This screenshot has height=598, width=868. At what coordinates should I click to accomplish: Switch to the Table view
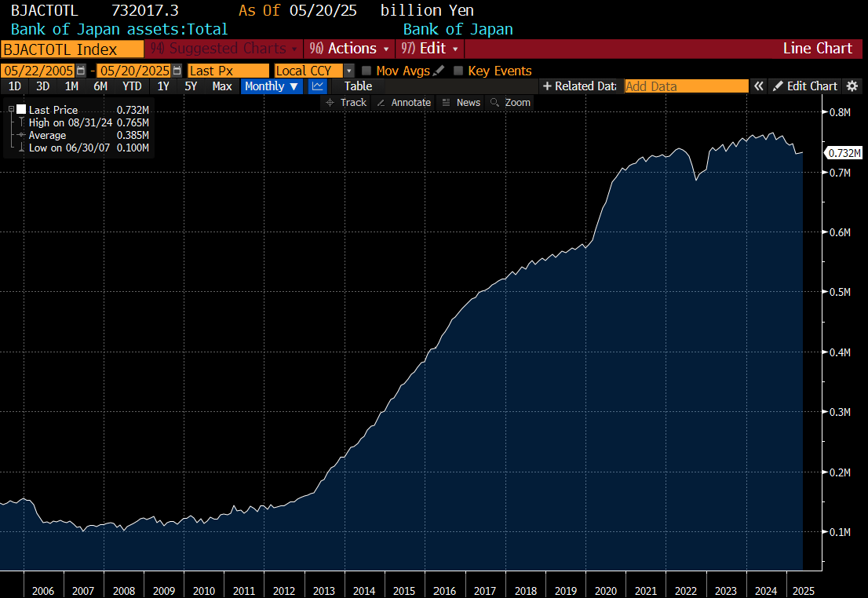click(x=358, y=86)
